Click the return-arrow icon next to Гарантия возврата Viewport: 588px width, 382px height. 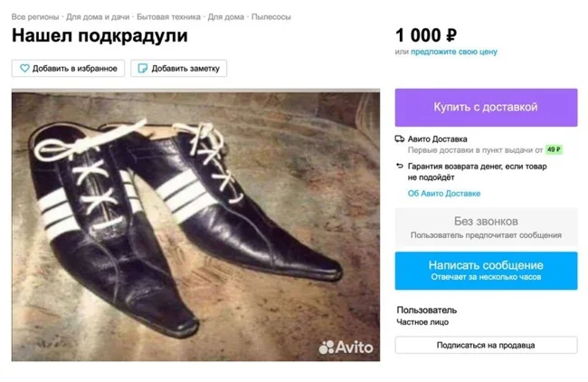click(x=400, y=167)
